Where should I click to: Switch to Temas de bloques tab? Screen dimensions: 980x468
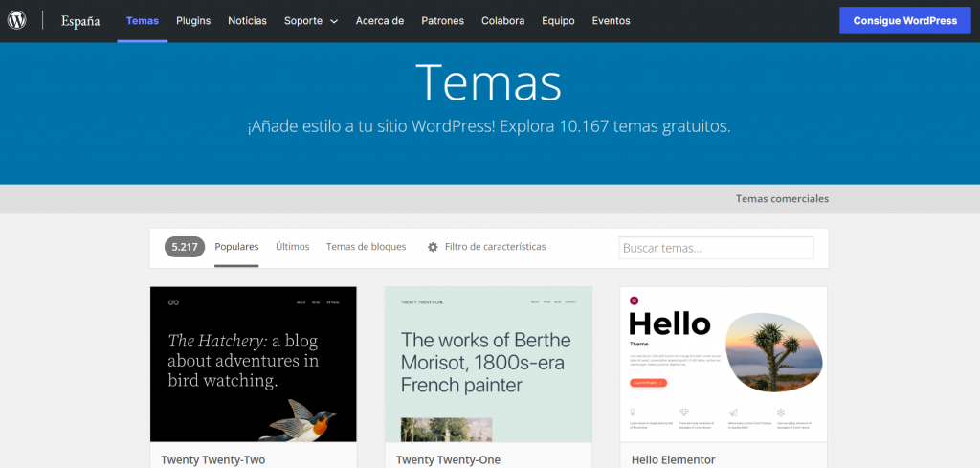point(367,247)
